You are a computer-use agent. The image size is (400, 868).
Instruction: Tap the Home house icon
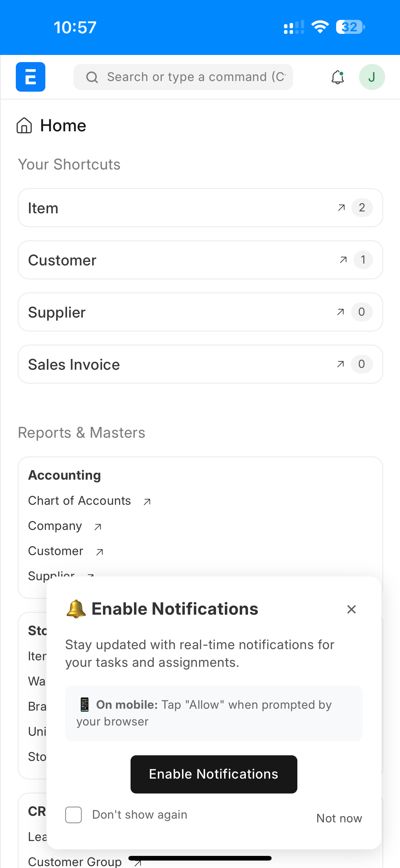pos(24,126)
